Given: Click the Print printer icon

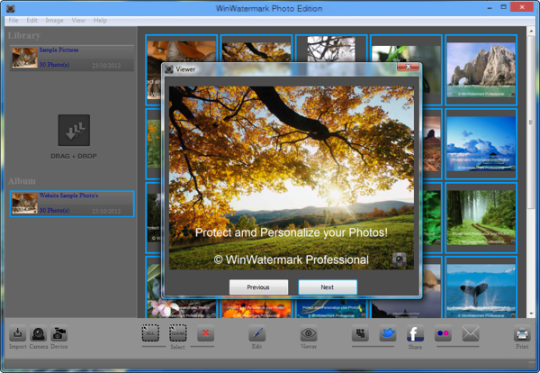Looking at the screenshot, I should point(522,333).
